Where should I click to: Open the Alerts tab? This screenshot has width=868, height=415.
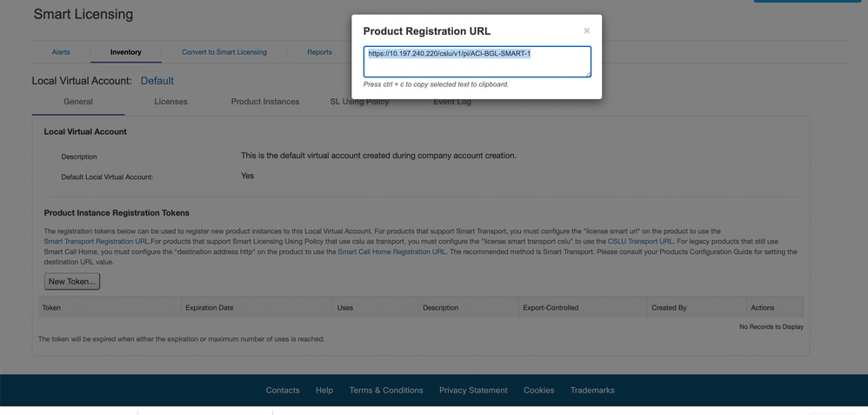(x=61, y=52)
